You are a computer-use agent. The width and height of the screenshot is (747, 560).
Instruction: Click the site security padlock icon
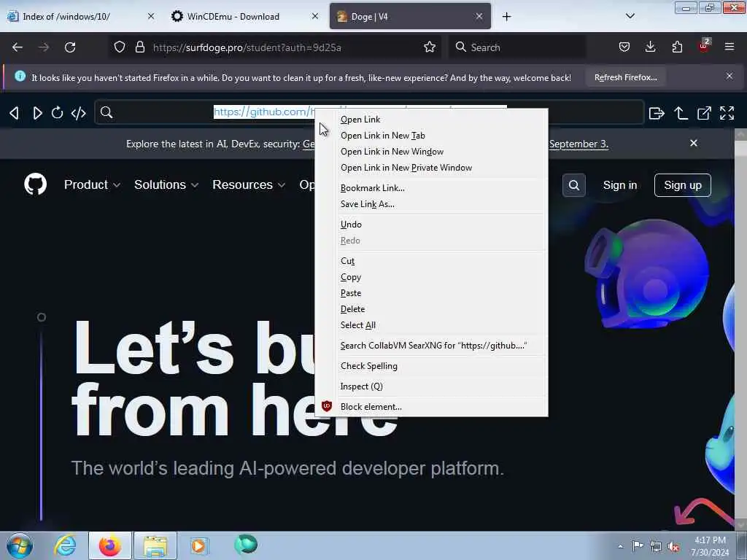[140, 47]
